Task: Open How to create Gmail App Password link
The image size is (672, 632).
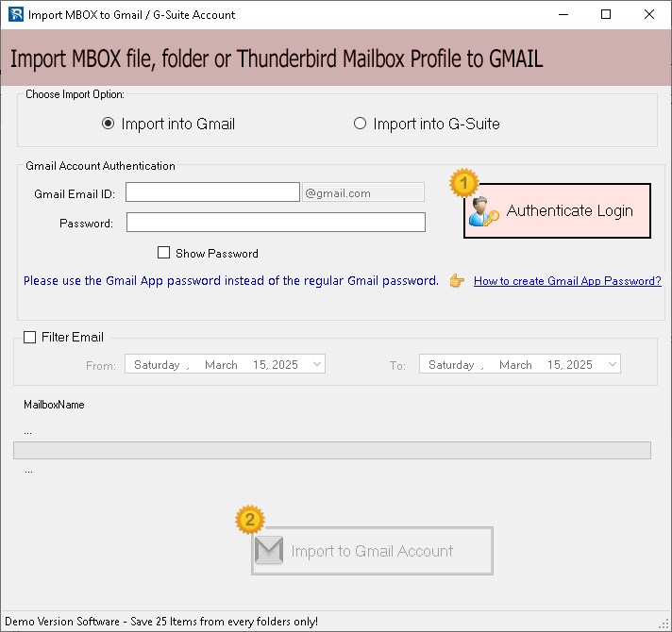Action: click(x=567, y=281)
